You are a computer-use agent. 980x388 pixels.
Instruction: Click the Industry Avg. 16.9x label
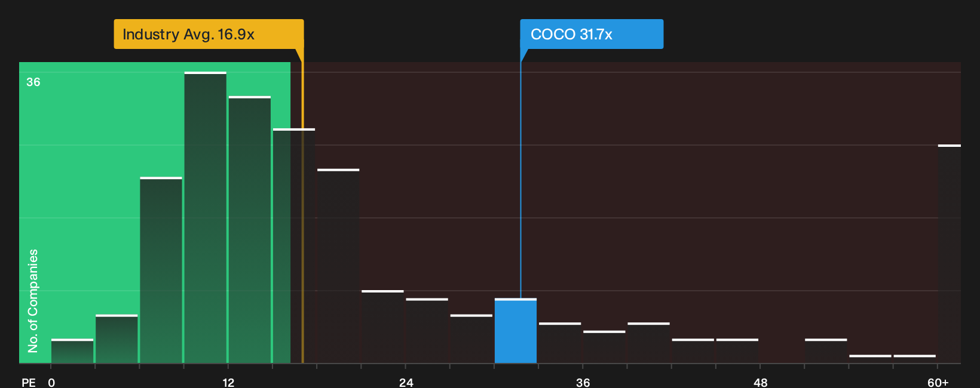(209, 34)
